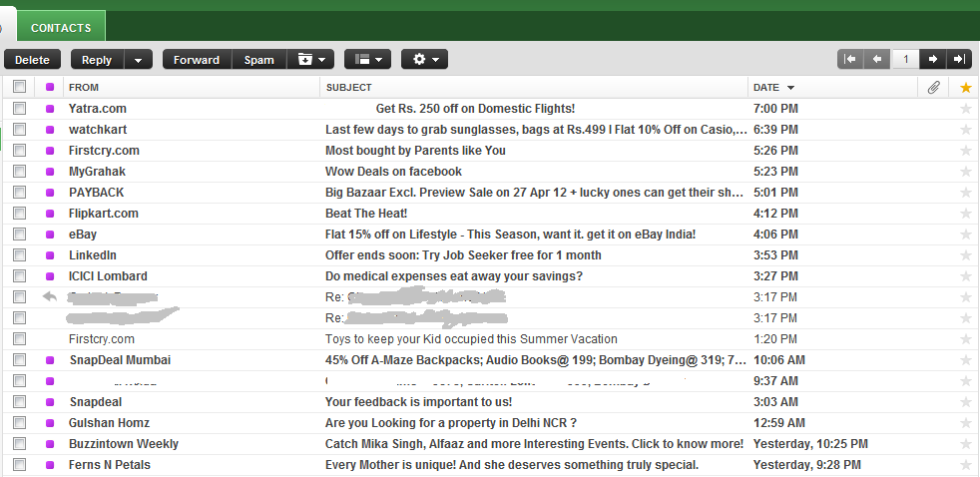Tick the checkbox for the MyGrahak email

click(19, 172)
